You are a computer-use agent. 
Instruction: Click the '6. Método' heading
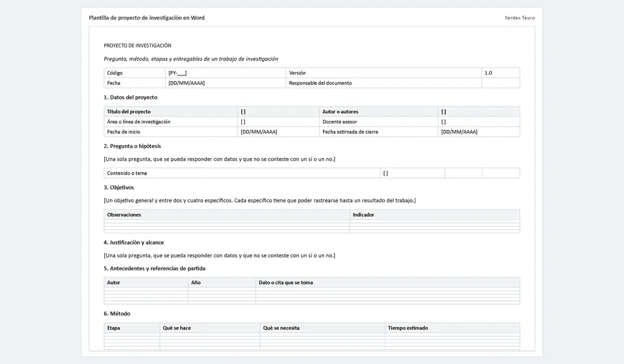click(117, 313)
